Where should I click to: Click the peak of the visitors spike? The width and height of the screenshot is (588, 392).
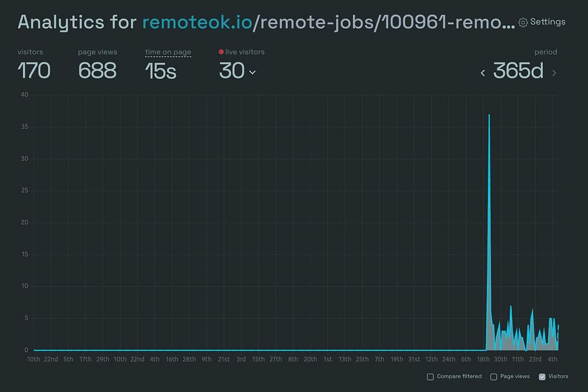tap(489, 115)
